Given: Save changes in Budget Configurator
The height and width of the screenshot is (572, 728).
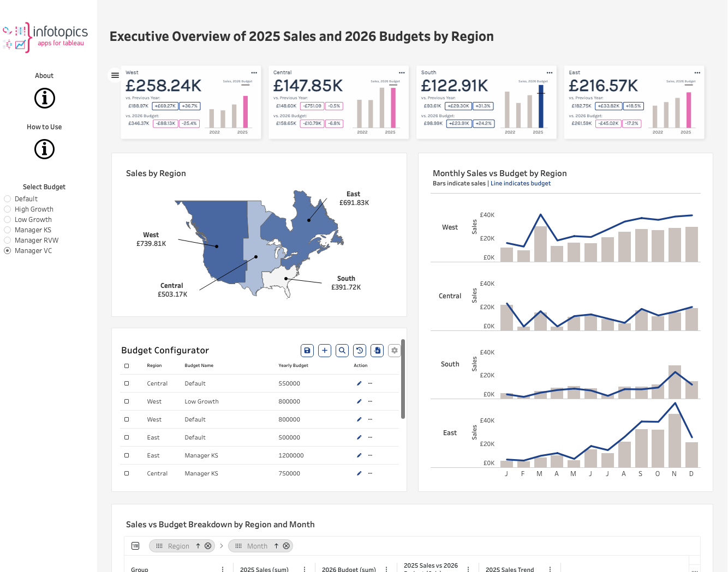Looking at the screenshot, I should coord(307,351).
